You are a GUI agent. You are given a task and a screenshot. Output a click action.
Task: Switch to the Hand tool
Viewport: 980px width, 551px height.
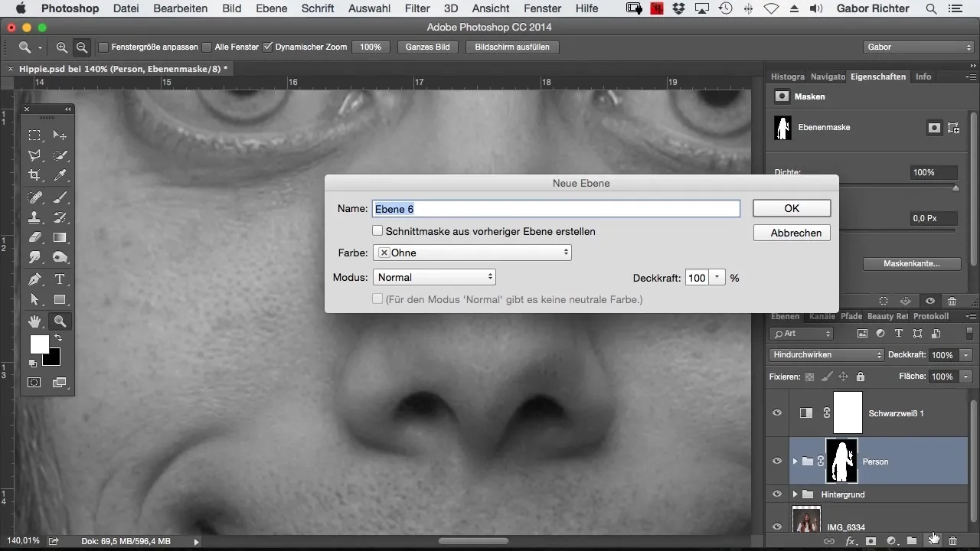[34, 321]
